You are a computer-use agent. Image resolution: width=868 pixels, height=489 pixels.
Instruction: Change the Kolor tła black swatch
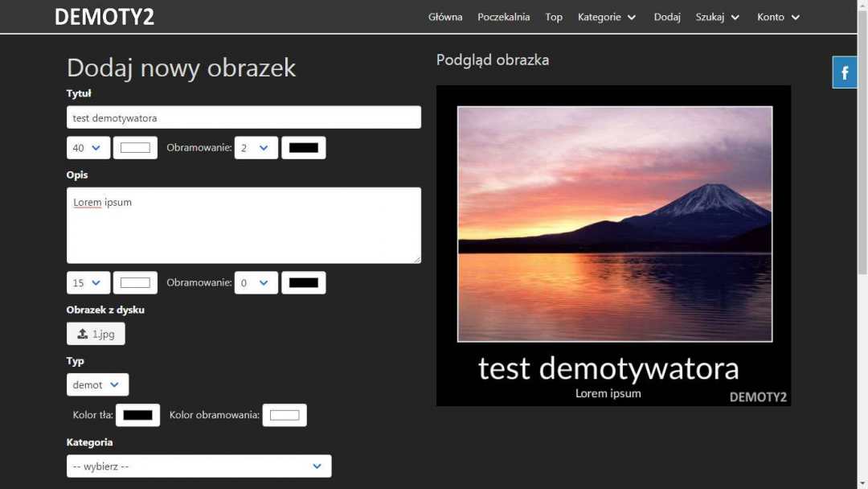coord(137,415)
